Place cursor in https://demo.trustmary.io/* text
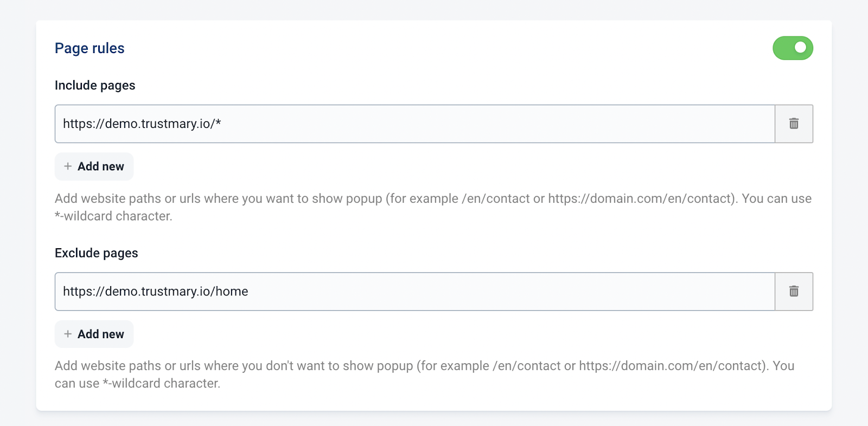868x426 pixels. coord(142,124)
